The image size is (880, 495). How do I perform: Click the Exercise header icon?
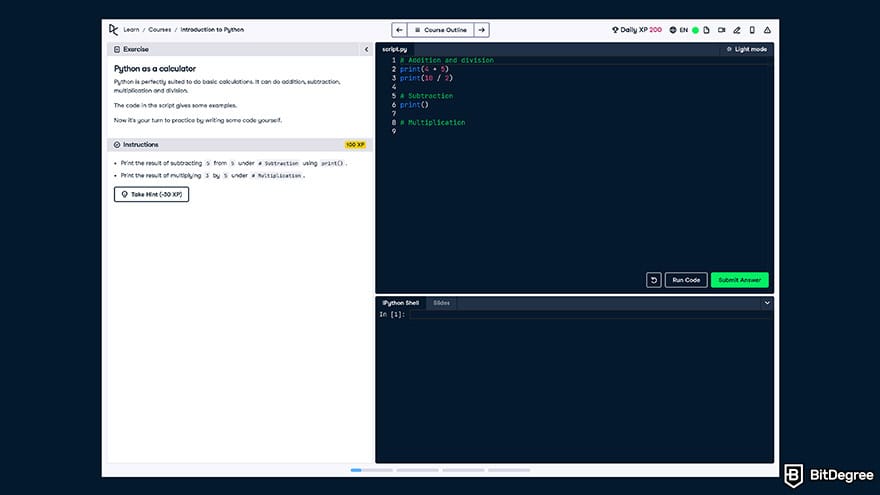pos(117,49)
